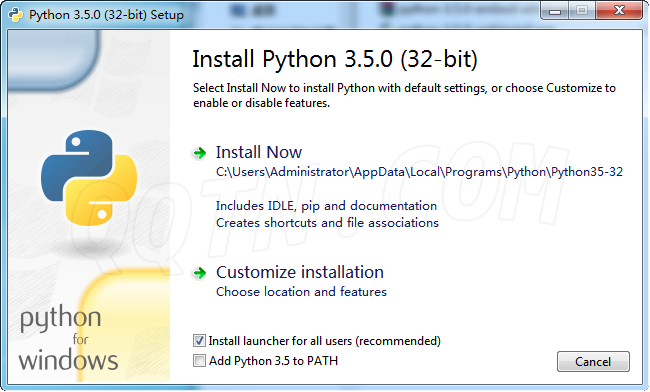This screenshot has height=392, width=650.
Task: Click 'Includes IDLE, pip and documentation' line
Action: click(326, 206)
